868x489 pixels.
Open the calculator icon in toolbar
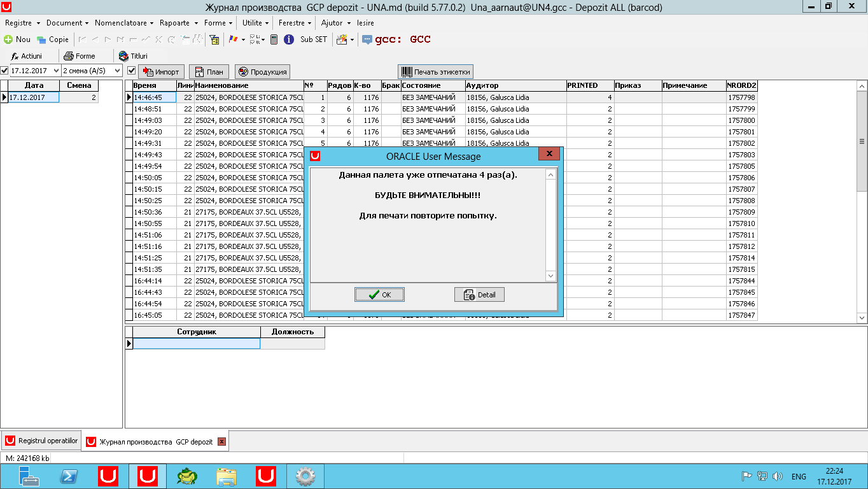click(274, 39)
